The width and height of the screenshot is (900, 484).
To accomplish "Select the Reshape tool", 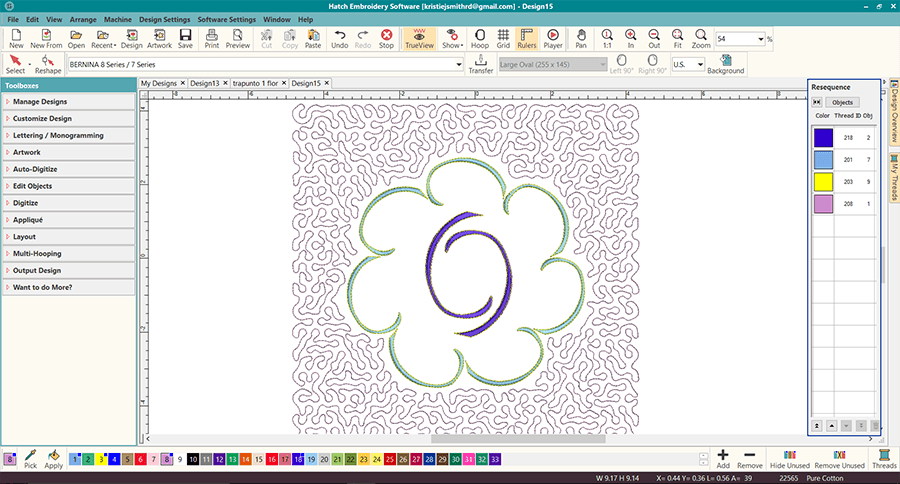I will pyautogui.click(x=47, y=64).
